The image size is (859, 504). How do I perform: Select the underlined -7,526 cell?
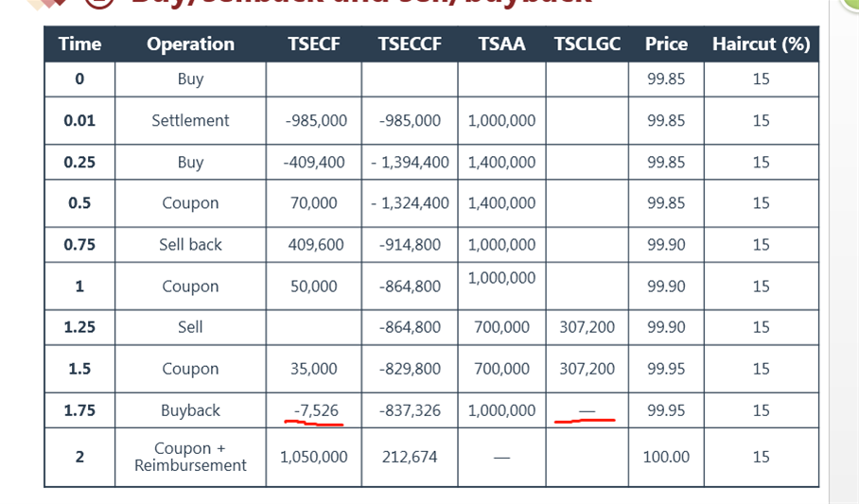[x=314, y=410]
